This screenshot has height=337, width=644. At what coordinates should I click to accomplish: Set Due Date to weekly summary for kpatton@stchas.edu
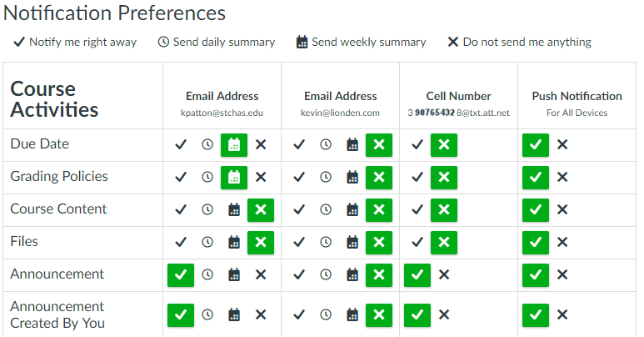click(234, 145)
